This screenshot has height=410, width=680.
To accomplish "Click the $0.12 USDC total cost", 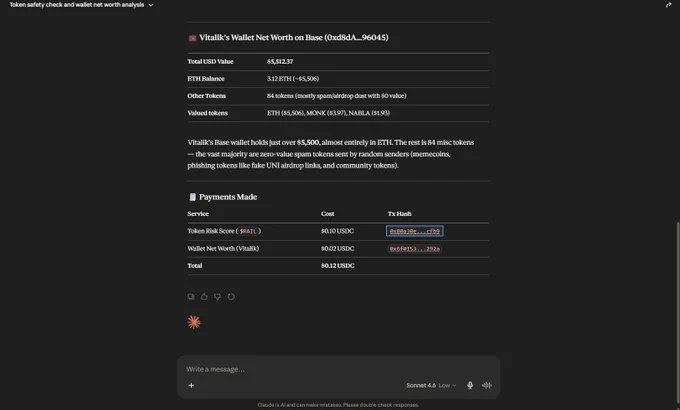I will [337, 266].
